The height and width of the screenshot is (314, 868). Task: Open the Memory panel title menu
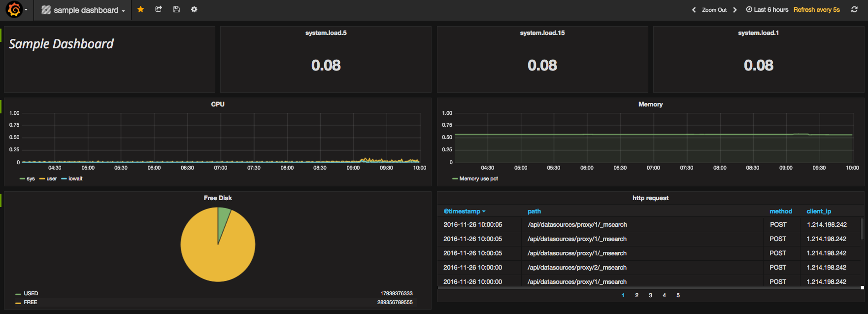650,104
